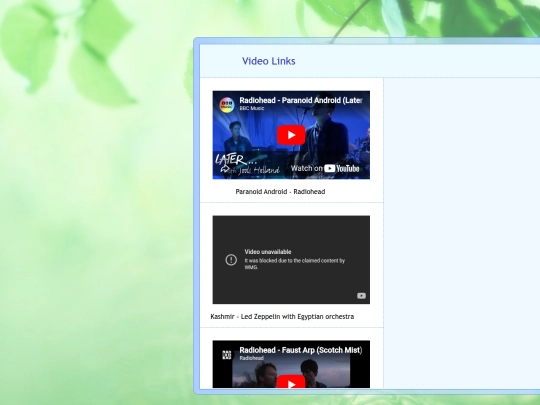
Task: Click the 'blocked due to claimed content' message
Action: click(x=295, y=264)
